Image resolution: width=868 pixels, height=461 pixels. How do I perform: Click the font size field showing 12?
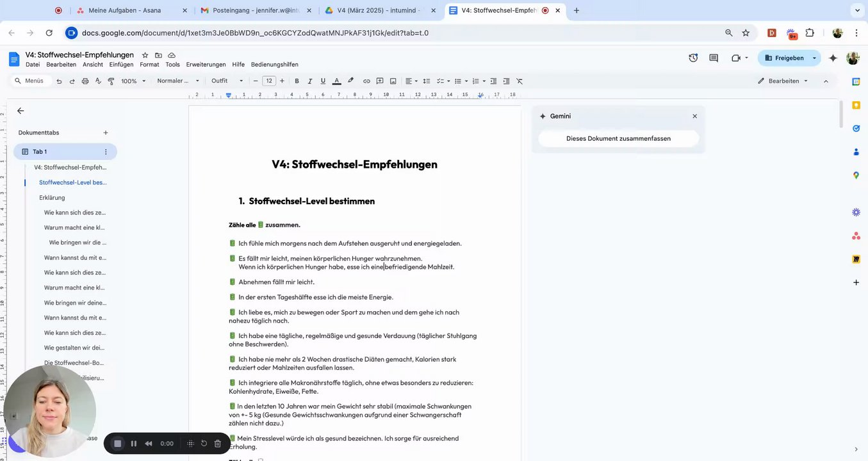click(269, 81)
